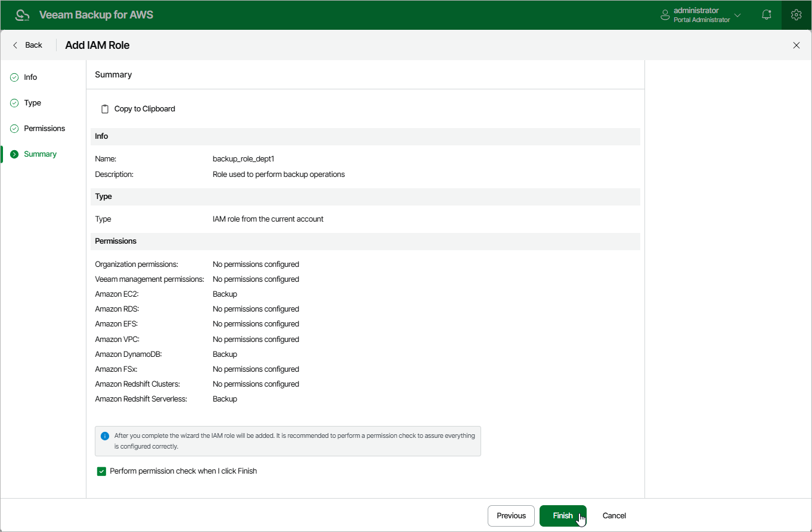812x532 pixels.
Task: Click the clipboard icon beside Copy to Clipboard
Action: coord(105,109)
